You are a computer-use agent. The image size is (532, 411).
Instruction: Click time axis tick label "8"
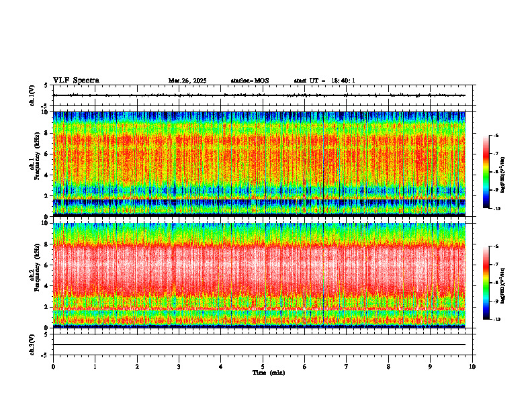click(x=388, y=367)
